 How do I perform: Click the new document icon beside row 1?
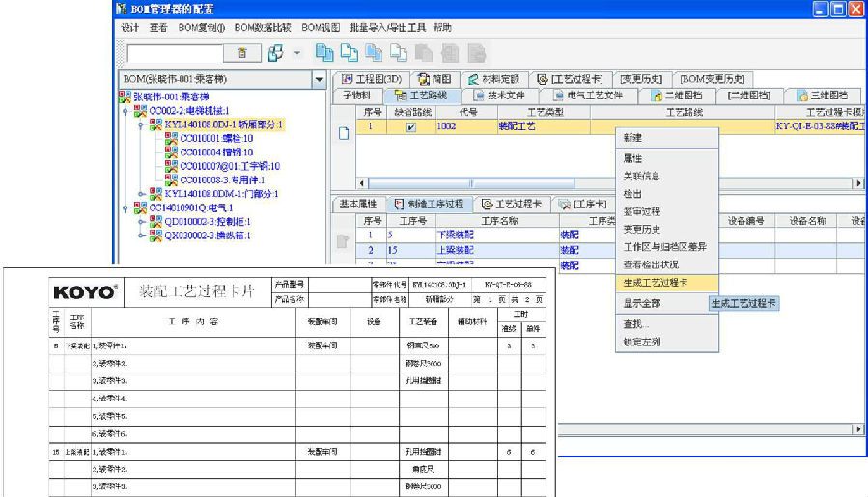[x=343, y=134]
